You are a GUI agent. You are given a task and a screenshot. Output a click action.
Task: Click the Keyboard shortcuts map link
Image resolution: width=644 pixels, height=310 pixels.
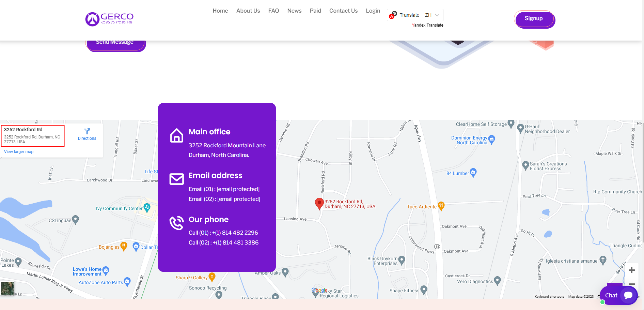point(549,297)
